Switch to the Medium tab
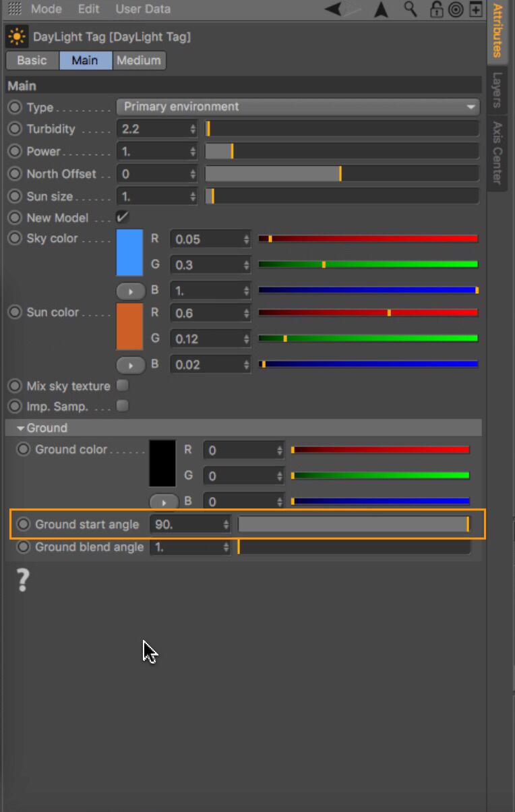 (138, 60)
